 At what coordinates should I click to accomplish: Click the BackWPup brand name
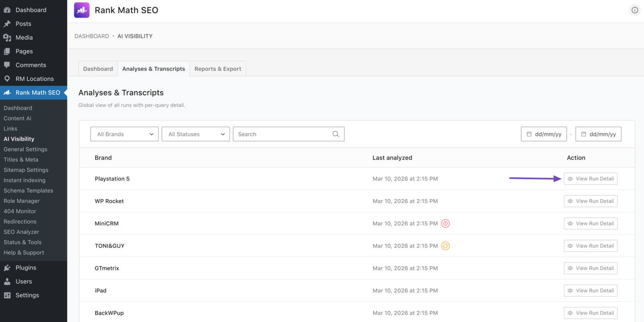coord(109,313)
